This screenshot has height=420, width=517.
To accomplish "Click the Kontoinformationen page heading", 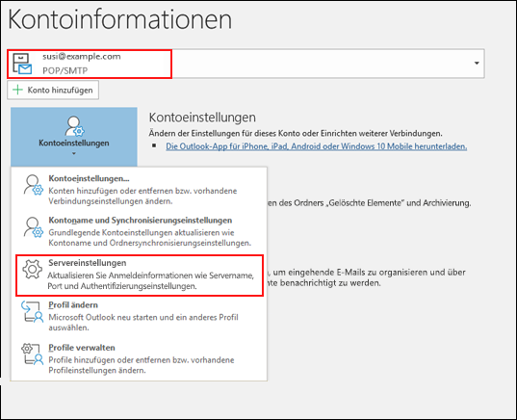I will (120, 19).
